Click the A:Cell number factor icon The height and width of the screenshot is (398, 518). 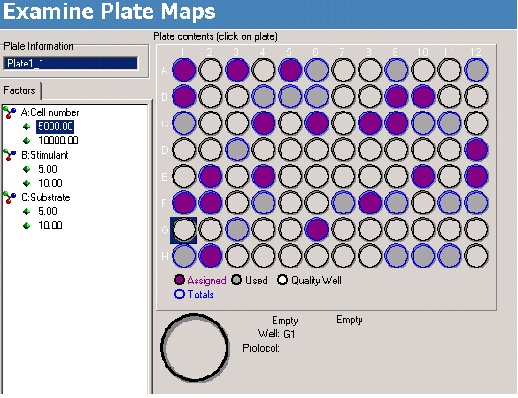tap(9, 113)
